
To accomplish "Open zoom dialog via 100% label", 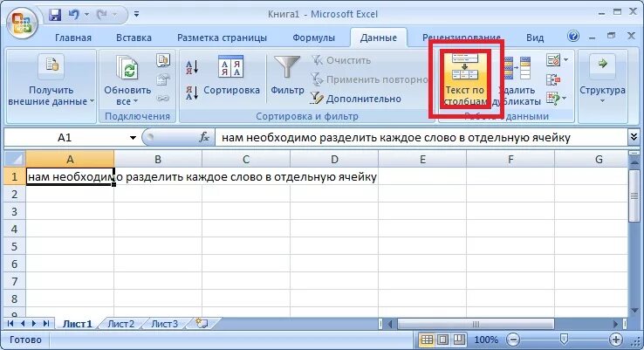I will (486, 340).
